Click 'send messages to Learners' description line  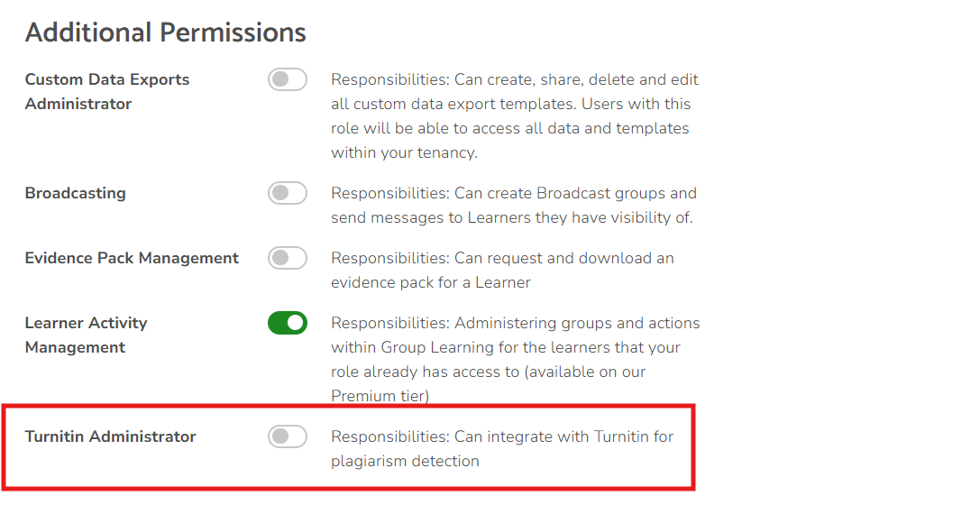(511, 217)
